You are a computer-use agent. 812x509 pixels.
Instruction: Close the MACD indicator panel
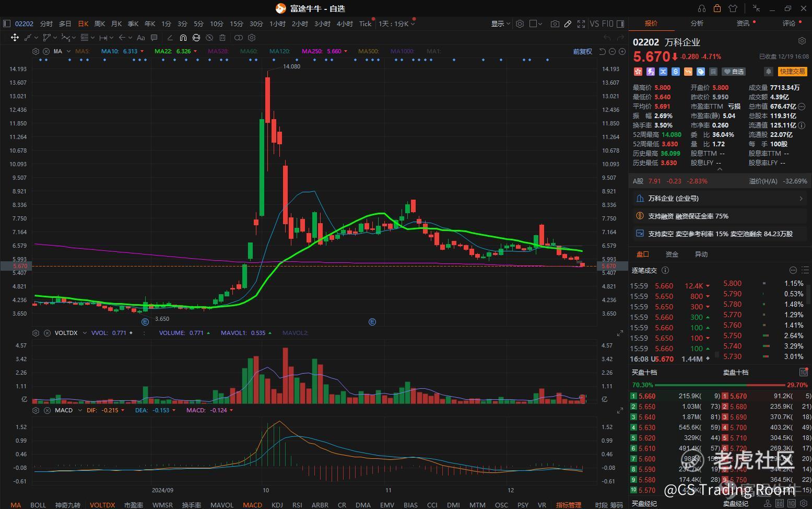46,410
